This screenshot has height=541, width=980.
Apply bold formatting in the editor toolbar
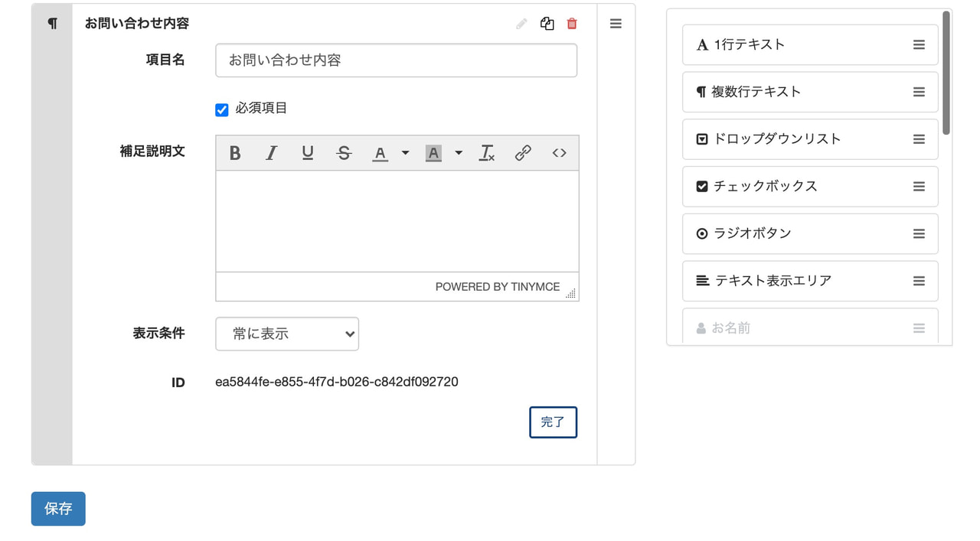[235, 152]
